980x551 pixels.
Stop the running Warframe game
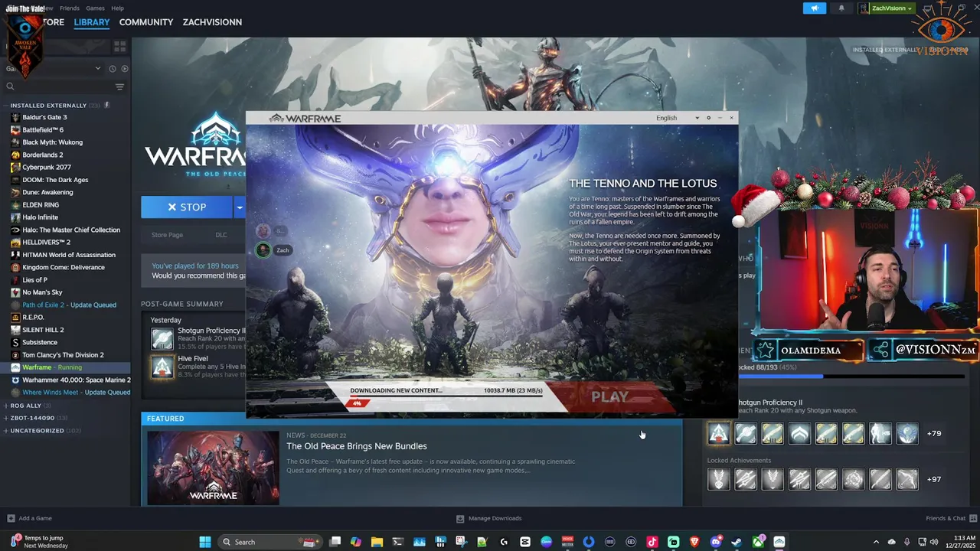[x=187, y=207]
